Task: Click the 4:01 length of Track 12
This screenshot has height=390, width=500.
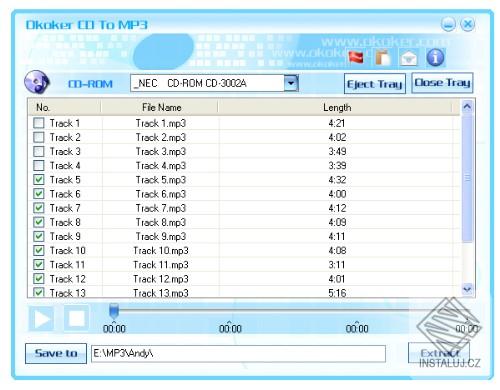Action: (x=337, y=279)
